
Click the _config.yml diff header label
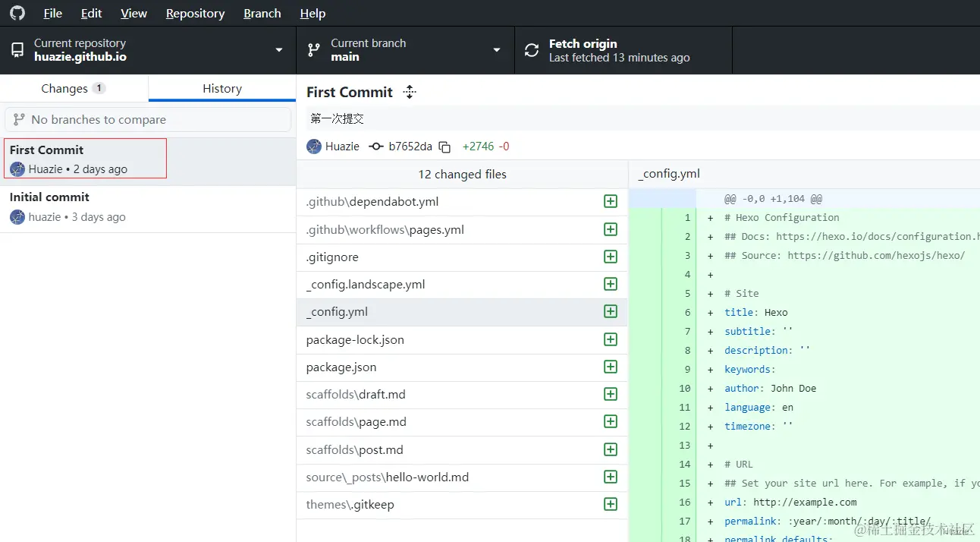pyautogui.click(x=669, y=174)
